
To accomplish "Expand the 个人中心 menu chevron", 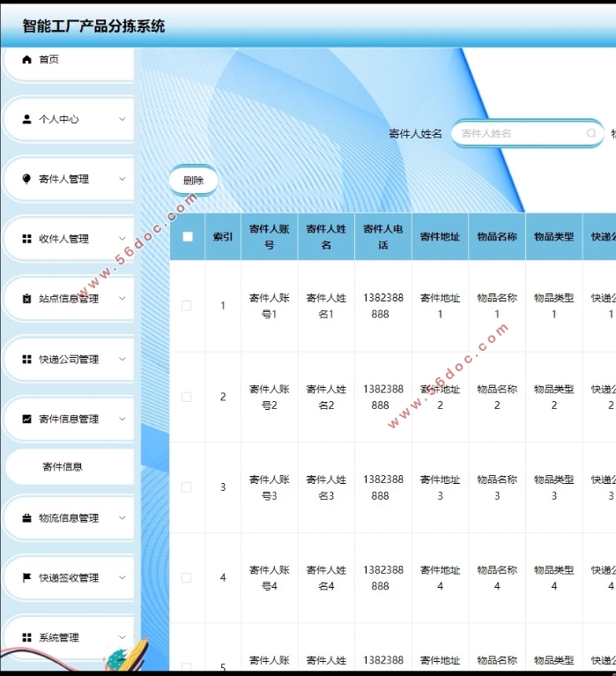I will [x=122, y=119].
